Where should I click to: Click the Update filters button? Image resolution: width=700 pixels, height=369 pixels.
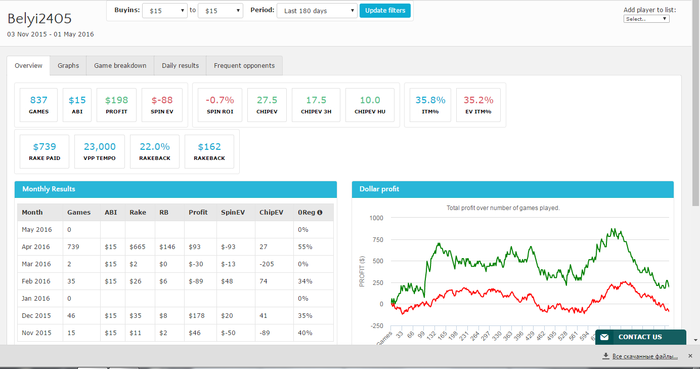point(385,10)
